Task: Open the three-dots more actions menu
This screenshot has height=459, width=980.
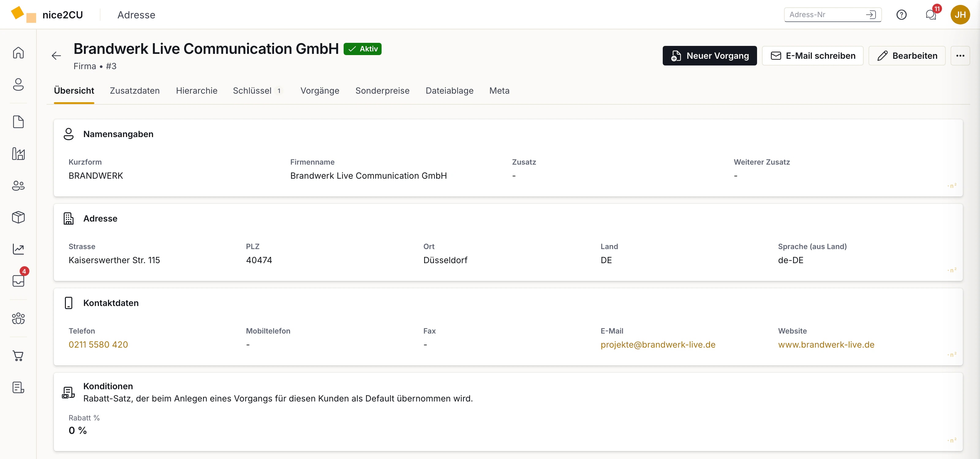Action: point(960,56)
